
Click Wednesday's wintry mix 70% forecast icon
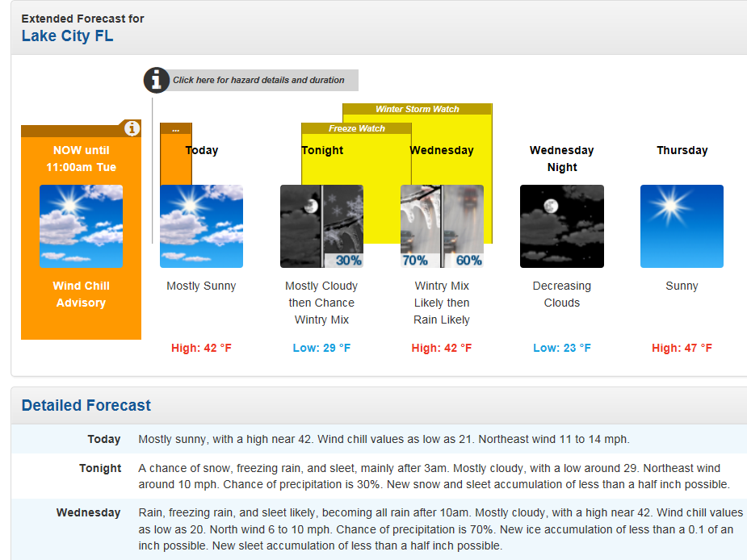(x=442, y=226)
